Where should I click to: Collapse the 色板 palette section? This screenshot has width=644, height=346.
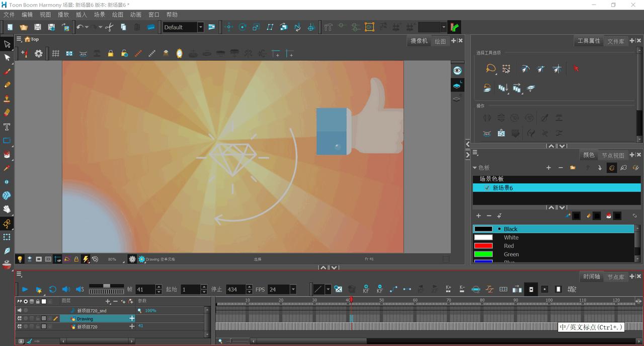[x=474, y=168]
